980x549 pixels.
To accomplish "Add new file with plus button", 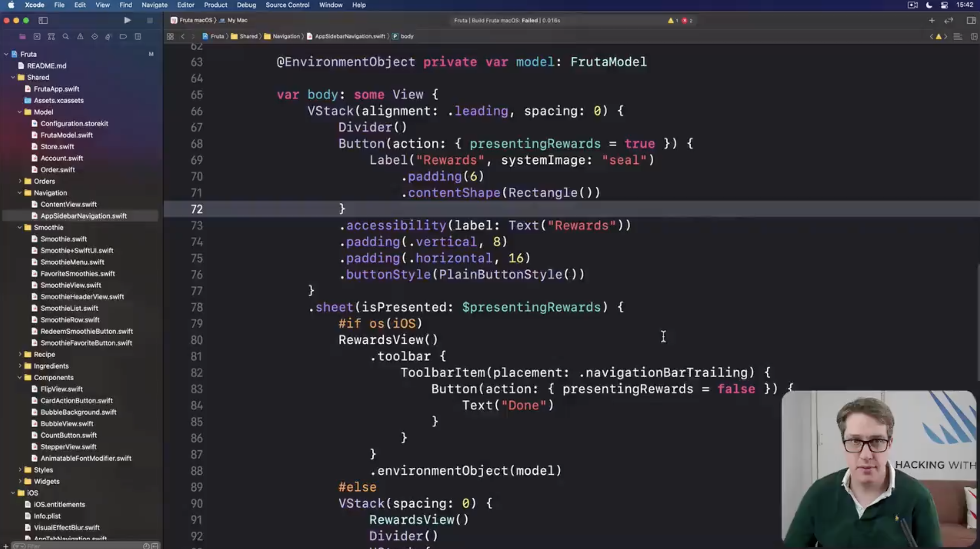I will (x=5, y=546).
